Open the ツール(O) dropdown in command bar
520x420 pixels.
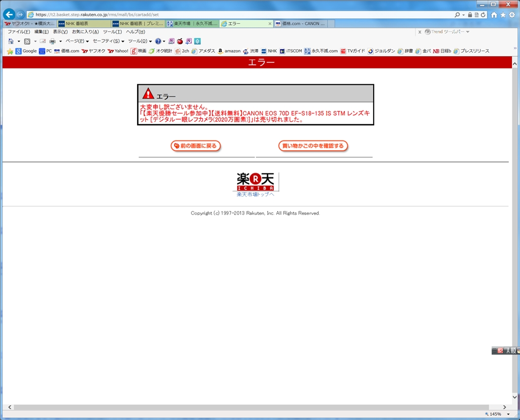point(140,42)
